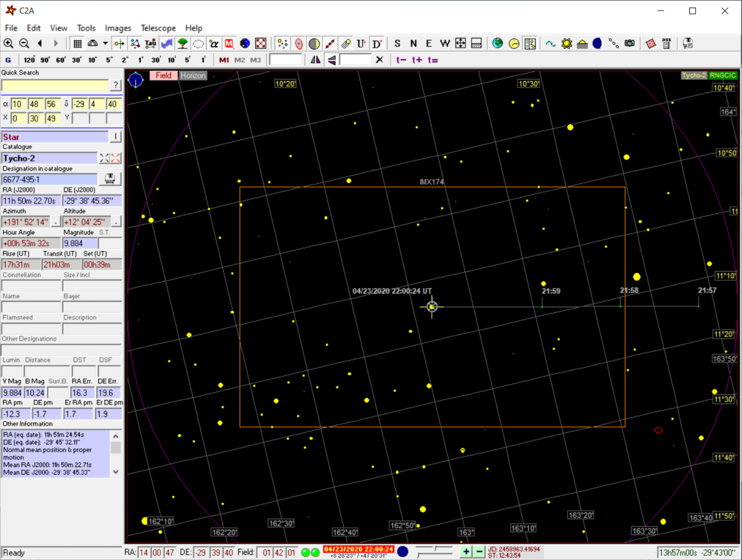The width and height of the screenshot is (742, 560).
Task: Toggle constellation lines display icon
Action: click(135, 43)
